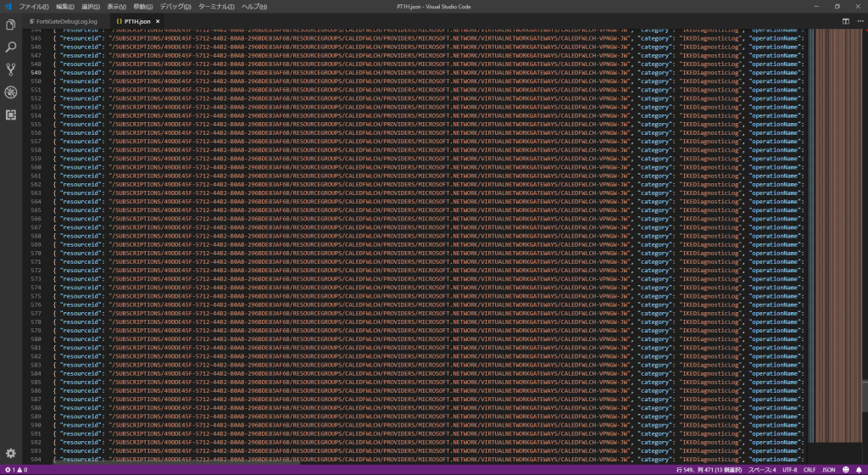Image resolution: width=868 pixels, height=475 pixels.
Task: Open the Explorer view in activity bar
Action: point(10,25)
